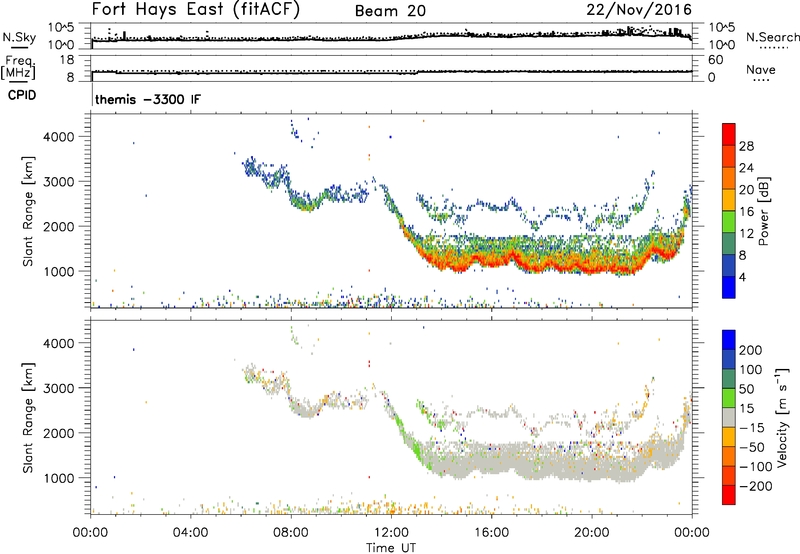The image size is (800, 554).
Task: Click the "Nave" legend label
Action: pyautogui.click(x=761, y=70)
